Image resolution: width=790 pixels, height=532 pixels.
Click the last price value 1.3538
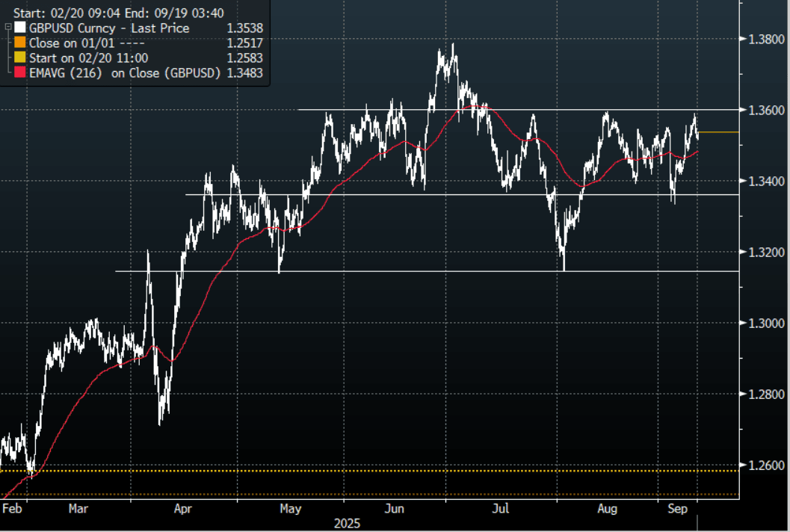point(245,28)
